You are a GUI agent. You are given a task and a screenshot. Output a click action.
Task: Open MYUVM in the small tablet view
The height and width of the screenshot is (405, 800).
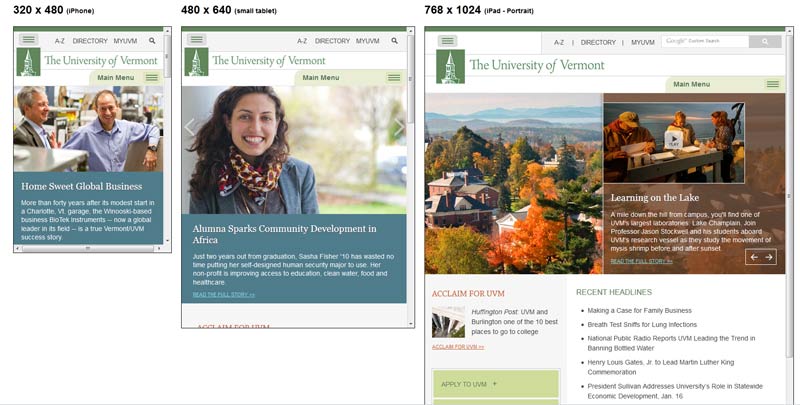pos(368,41)
